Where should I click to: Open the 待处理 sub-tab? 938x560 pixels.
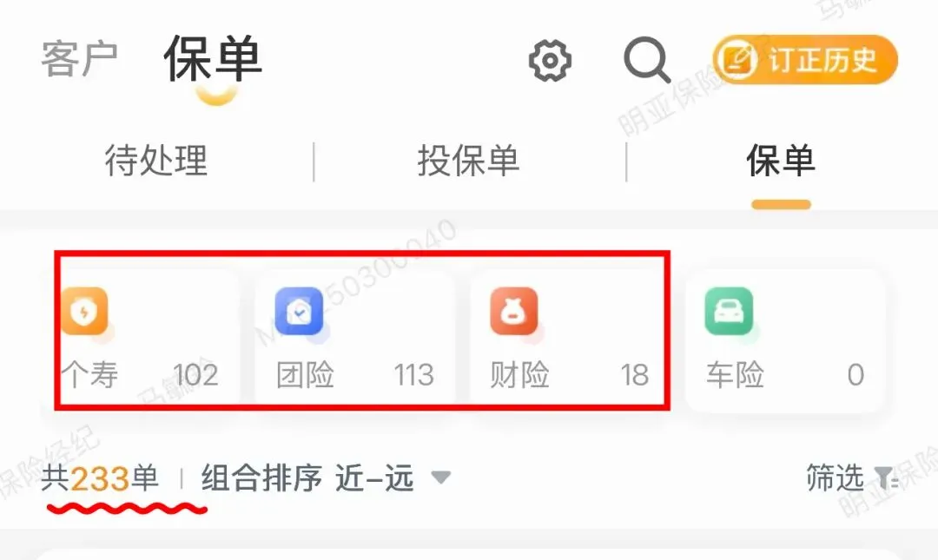coord(156,161)
